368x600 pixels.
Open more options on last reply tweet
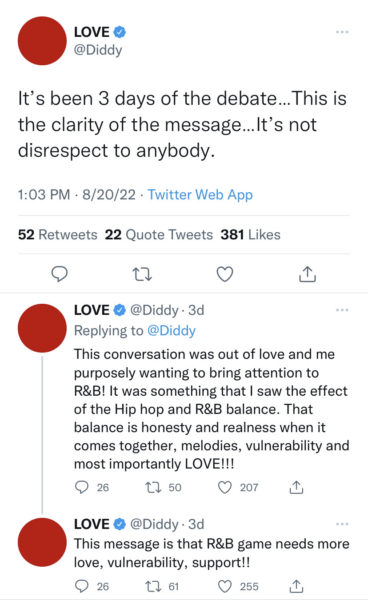pyautogui.click(x=342, y=523)
